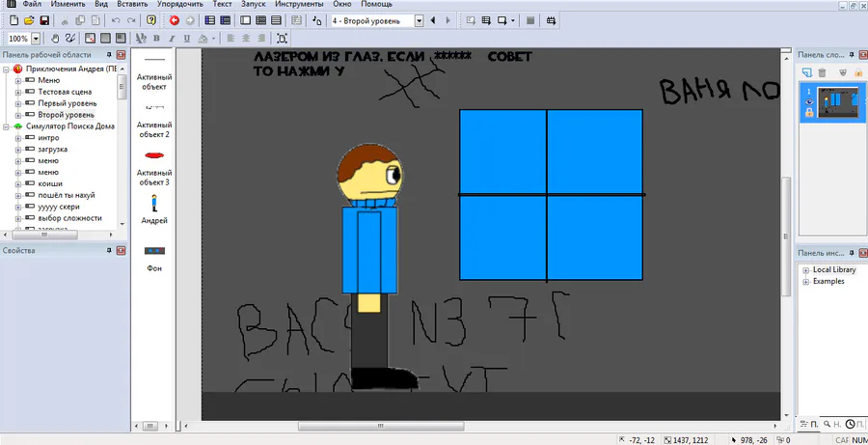This screenshot has width=868, height=445.
Task: Open the Файл menu
Action: pyautogui.click(x=32, y=4)
